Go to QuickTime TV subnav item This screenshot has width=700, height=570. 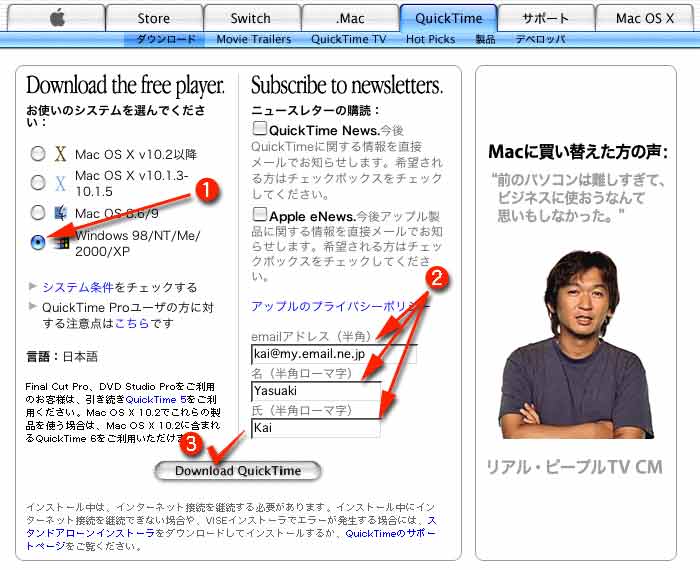(348, 39)
